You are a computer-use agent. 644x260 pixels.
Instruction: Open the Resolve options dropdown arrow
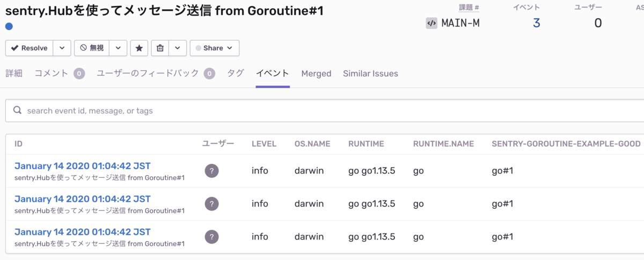tap(62, 48)
